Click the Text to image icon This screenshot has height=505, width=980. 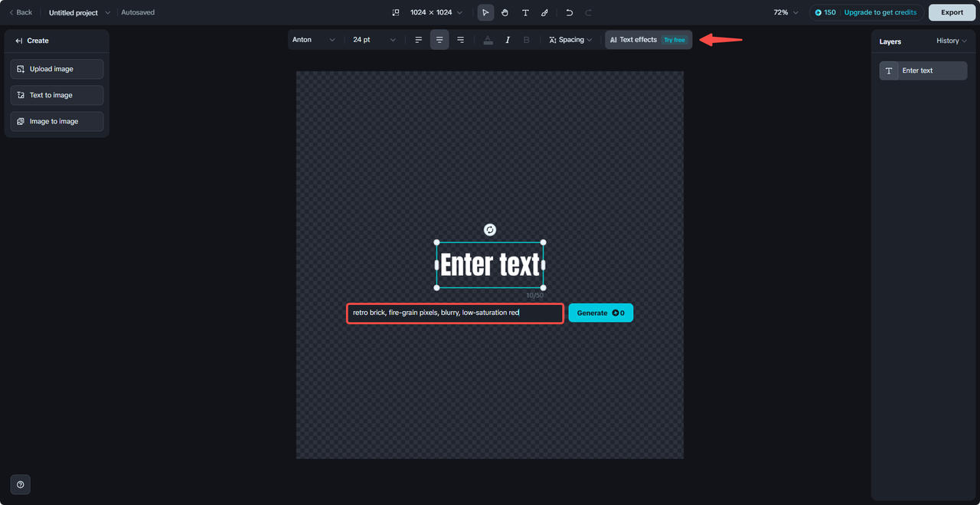[21, 95]
